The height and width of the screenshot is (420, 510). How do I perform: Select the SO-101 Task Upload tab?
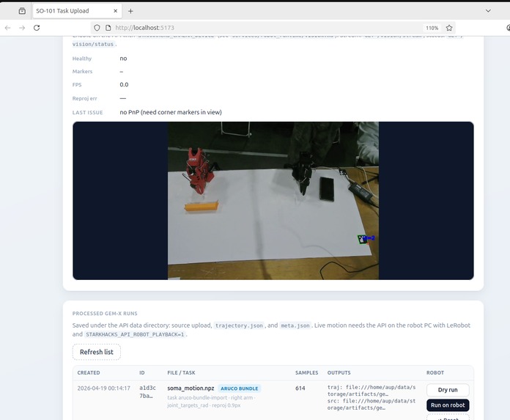click(x=77, y=11)
